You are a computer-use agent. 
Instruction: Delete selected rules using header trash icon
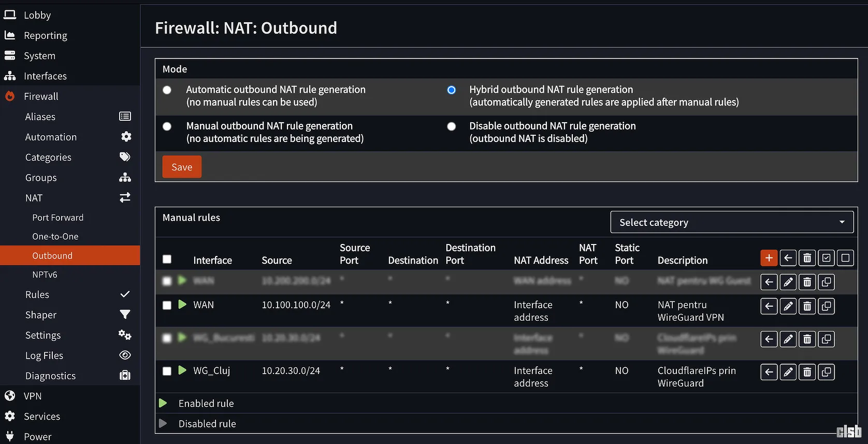tap(807, 257)
